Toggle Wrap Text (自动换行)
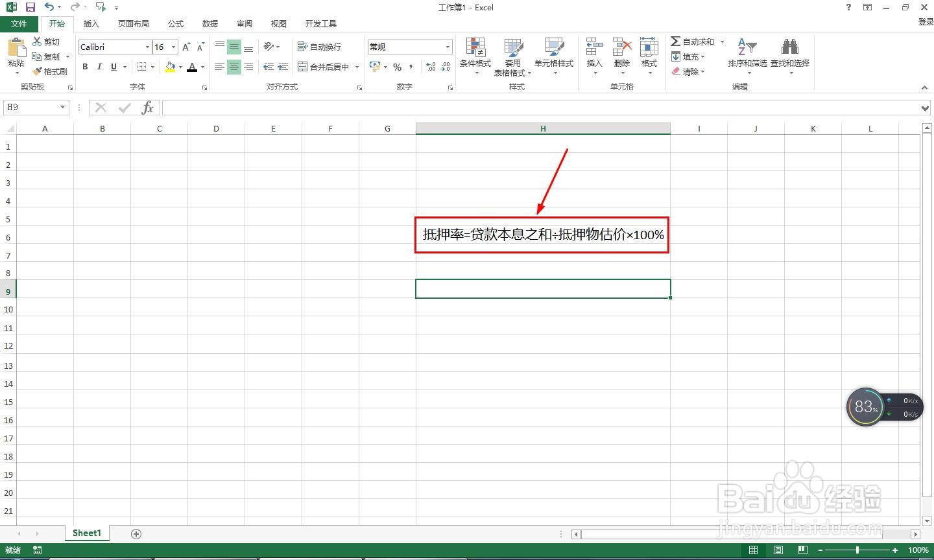The height and width of the screenshot is (560, 934). pos(319,47)
